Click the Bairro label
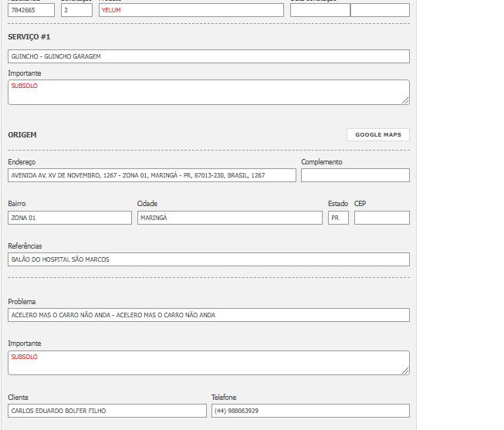The image size is (504, 430). pyautogui.click(x=17, y=204)
